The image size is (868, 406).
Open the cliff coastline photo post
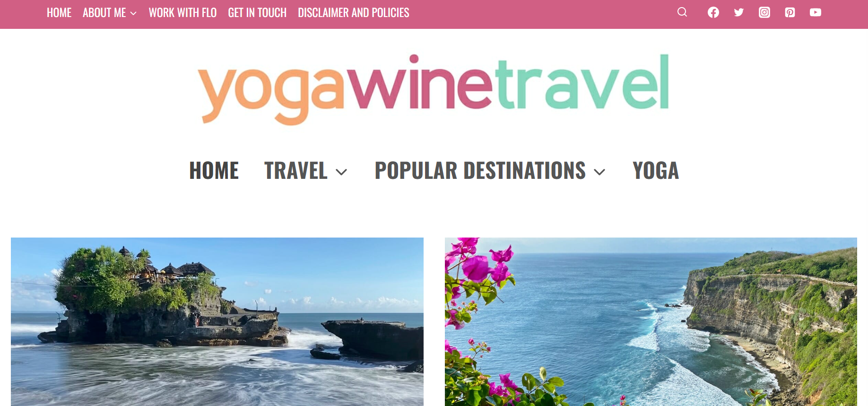pyautogui.click(x=651, y=322)
